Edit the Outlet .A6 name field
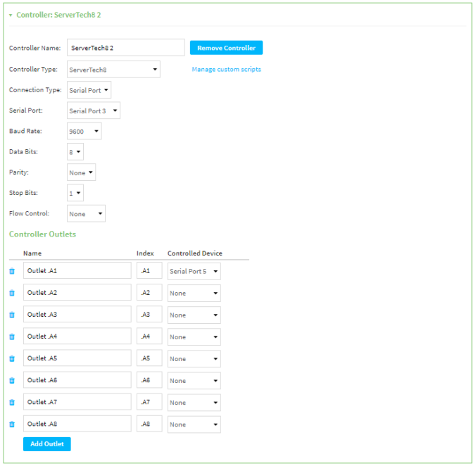476x466 pixels. point(77,380)
